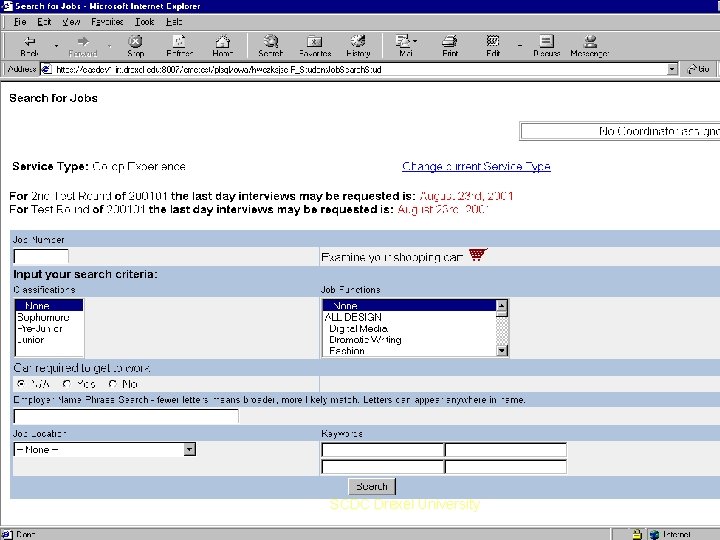The height and width of the screenshot is (540, 720).
Task: Click the No Coordinator assigned box
Action: click(x=620, y=131)
